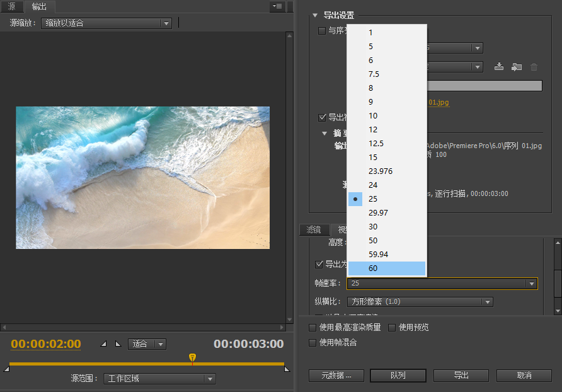Click the 导出 button

click(x=461, y=376)
